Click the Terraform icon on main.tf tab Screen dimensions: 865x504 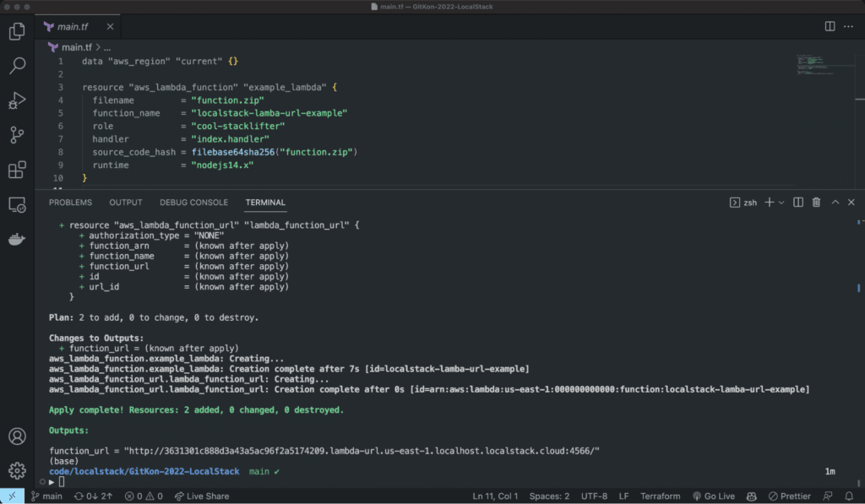[x=49, y=26]
